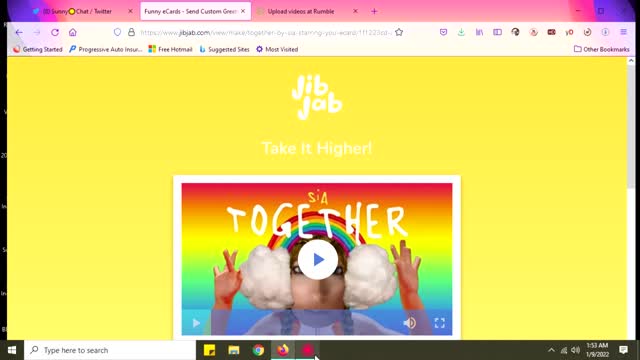Go back to the previous page
Screen dimensions: 640x360
coord(19,33)
